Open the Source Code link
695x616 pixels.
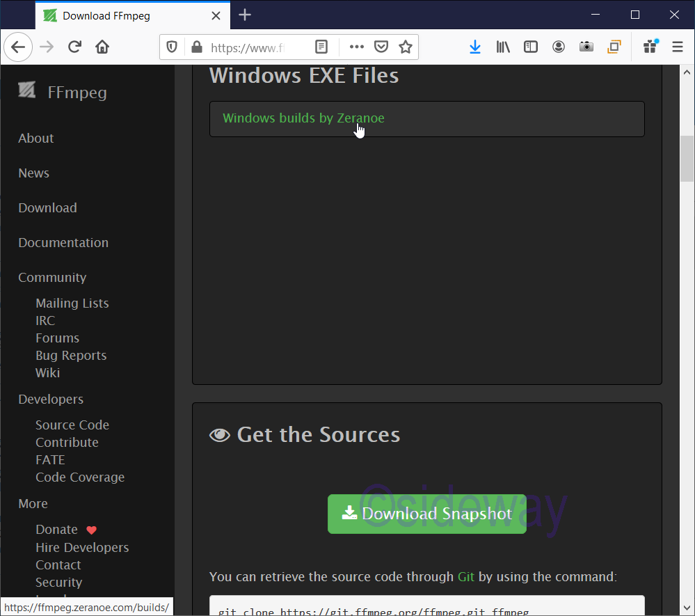click(x=72, y=425)
